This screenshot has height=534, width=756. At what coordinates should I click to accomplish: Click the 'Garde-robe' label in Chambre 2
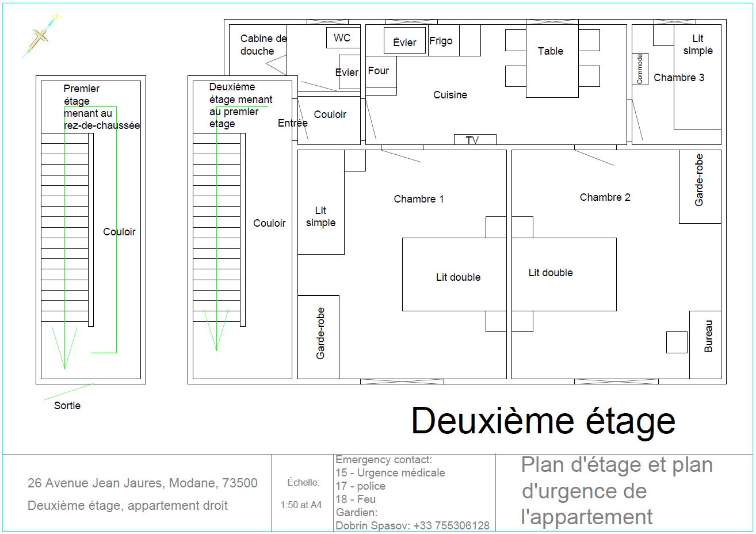point(699,180)
